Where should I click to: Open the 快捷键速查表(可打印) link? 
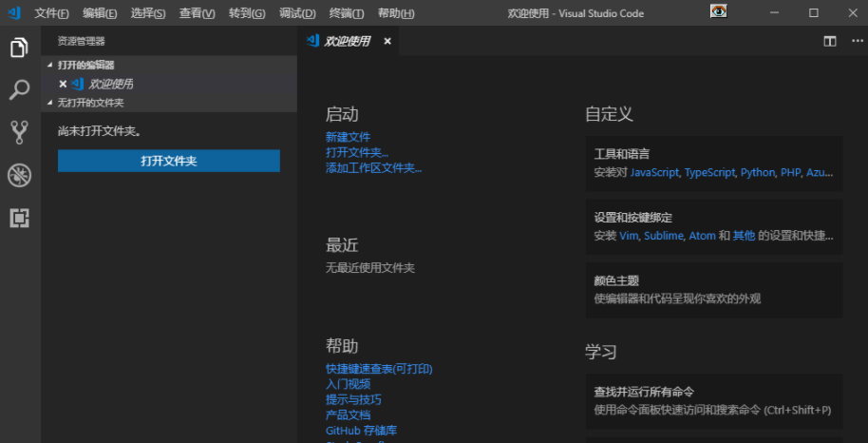tap(379, 369)
